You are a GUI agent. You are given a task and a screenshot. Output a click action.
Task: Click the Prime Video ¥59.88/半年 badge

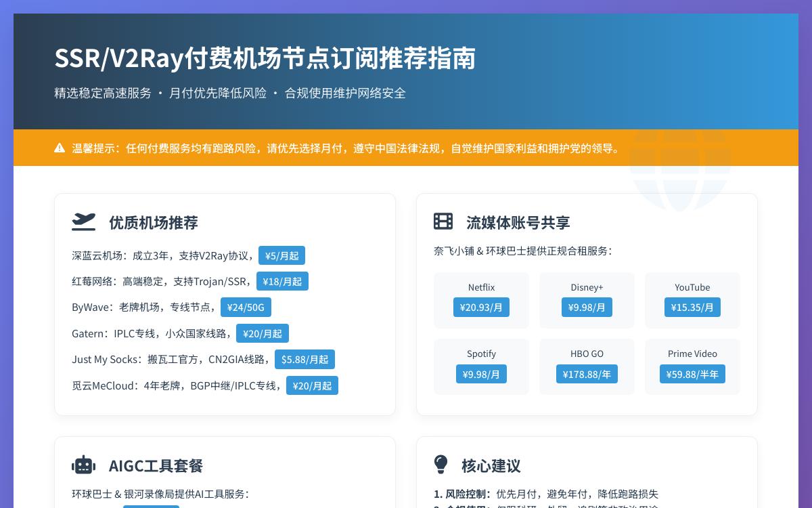(692, 374)
